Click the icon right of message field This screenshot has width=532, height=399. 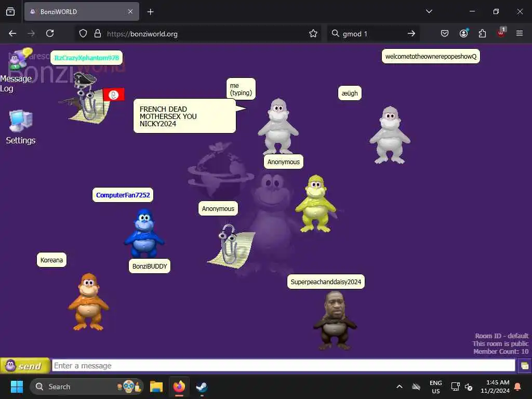pyautogui.click(x=524, y=366)
